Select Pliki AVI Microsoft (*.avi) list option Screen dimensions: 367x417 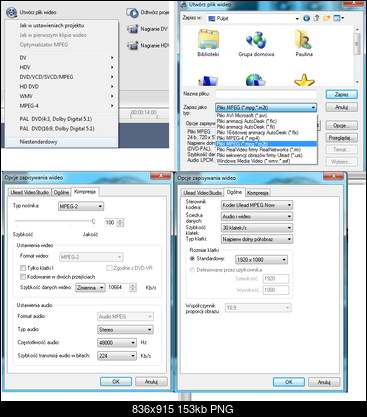click(266, 116)
